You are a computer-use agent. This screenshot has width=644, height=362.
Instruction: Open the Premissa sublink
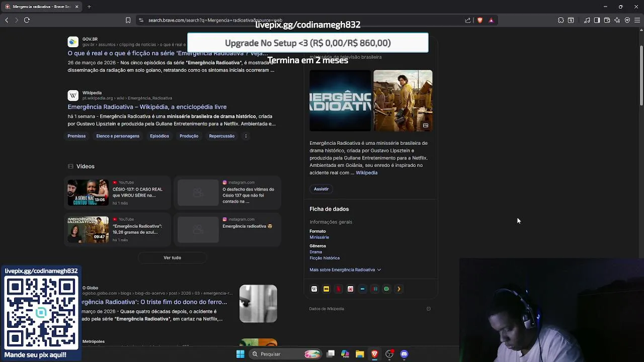76,136
